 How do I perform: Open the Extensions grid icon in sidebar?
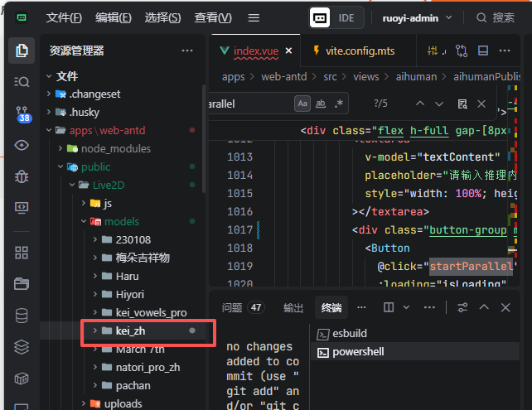[x=22, y=253]
